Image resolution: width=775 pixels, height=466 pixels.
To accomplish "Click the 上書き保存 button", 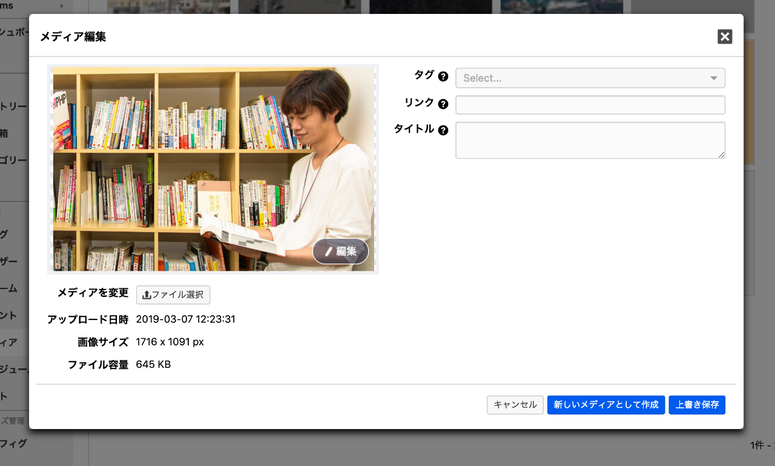I will (697, 405).
